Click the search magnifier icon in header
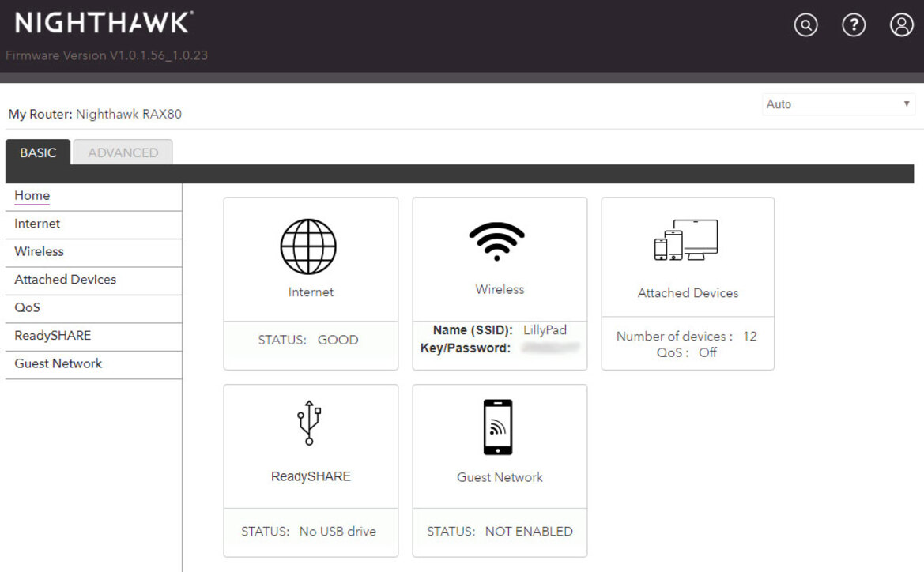The width and height of the screenshot is (924, 572). pos(805,24)
